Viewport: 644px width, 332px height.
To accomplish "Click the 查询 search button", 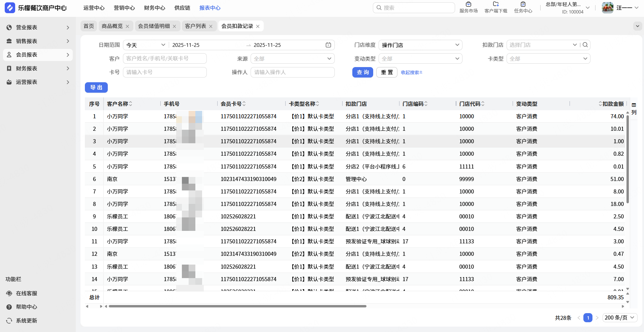I will point(362,72).
